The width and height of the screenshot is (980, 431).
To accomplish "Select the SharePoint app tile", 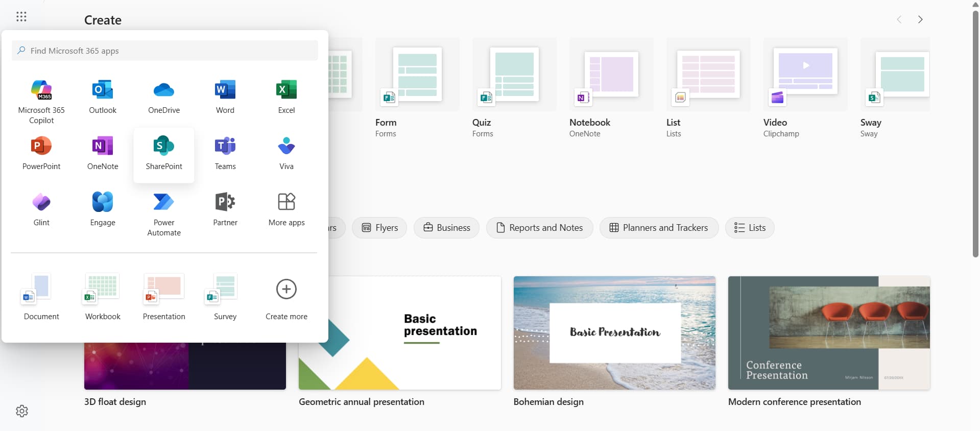I will pos(164,153).
